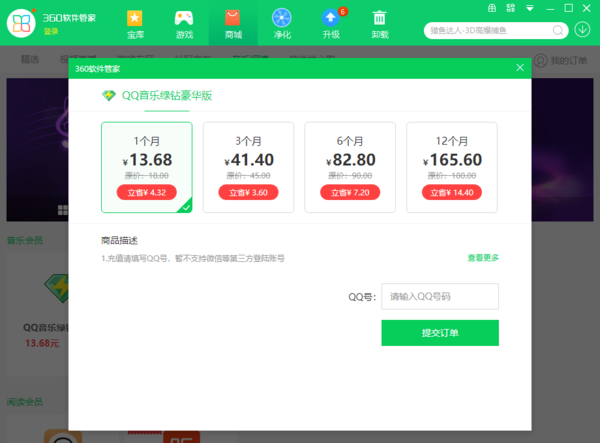The width and height of the screenshot is (600, 443).
Task: Open the 卸载 trash bin section
Action: pos(380,24)
